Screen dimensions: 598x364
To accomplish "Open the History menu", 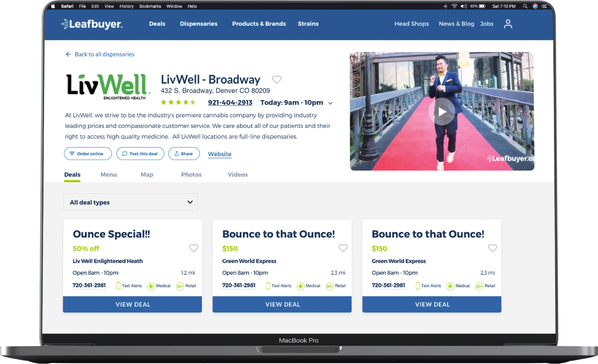I will tap(127, 6).
